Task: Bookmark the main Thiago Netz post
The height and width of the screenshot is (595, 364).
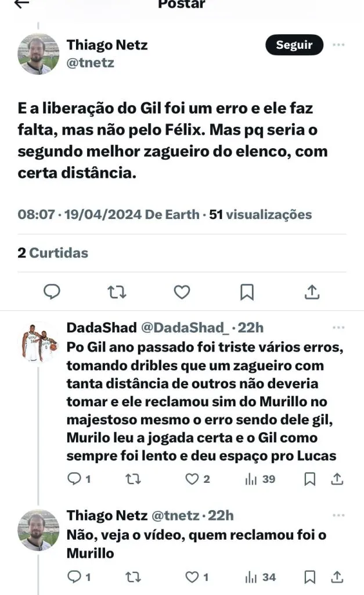Action: (247, 292)
